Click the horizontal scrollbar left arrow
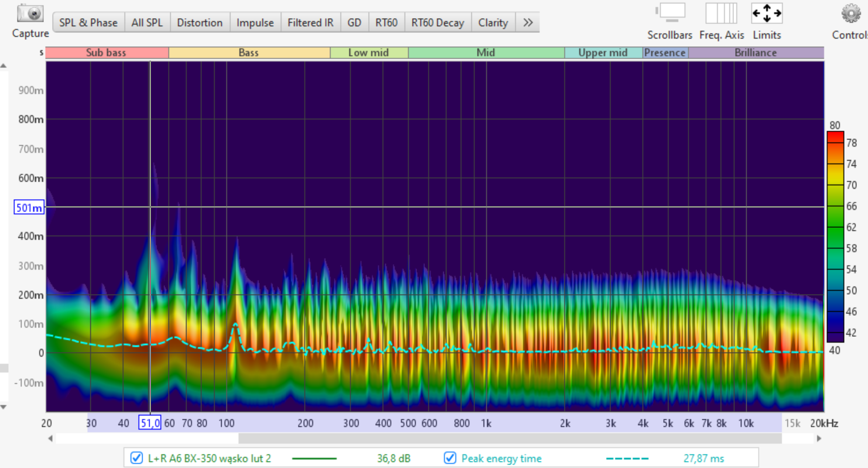868x468 pixels. click(50, 438)
